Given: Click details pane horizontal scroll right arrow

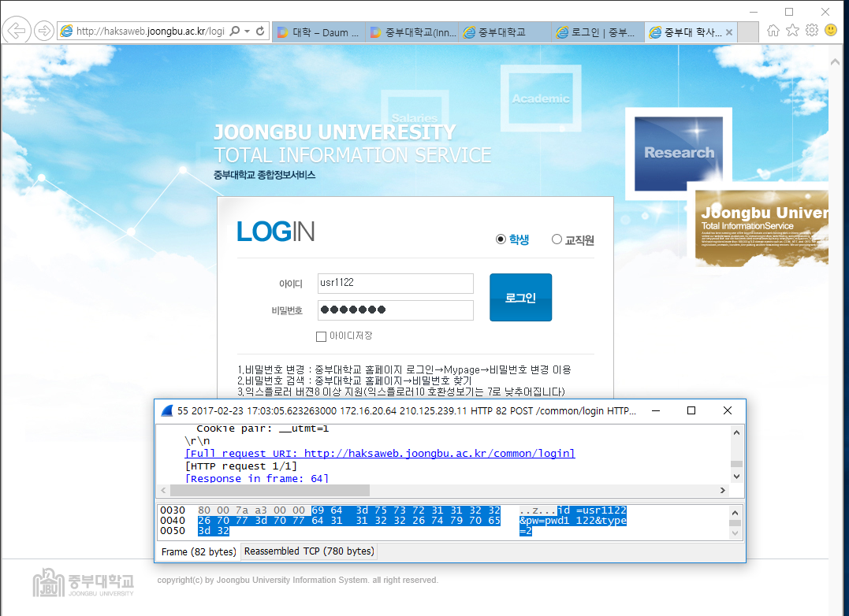Looking at the screenshot, I should point(722,491).
